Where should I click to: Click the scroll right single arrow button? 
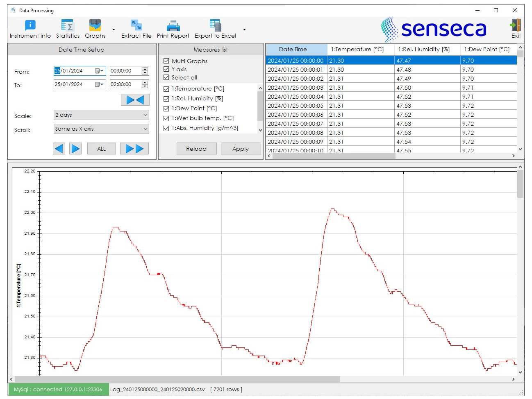tap(75, 149)
